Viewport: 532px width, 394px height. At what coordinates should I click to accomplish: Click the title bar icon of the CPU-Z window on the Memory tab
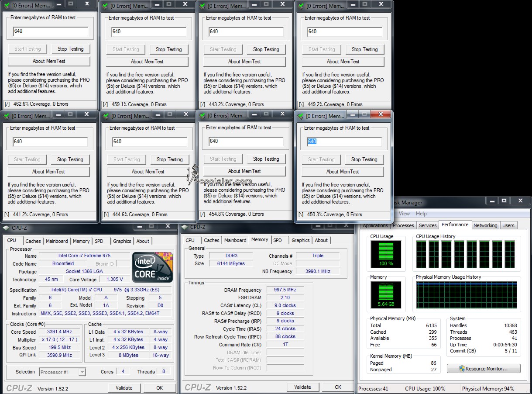pyautogui.click(x=185, y=227)
